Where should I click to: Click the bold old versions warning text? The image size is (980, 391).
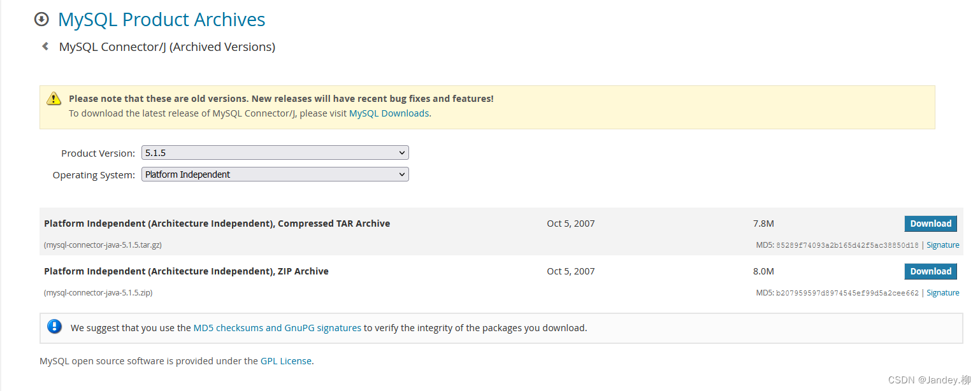pyautogui.click(x=281, y=99)
